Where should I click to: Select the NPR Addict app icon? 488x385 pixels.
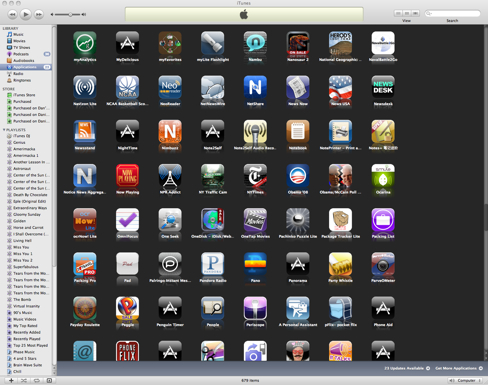click(x=170, y=176)
